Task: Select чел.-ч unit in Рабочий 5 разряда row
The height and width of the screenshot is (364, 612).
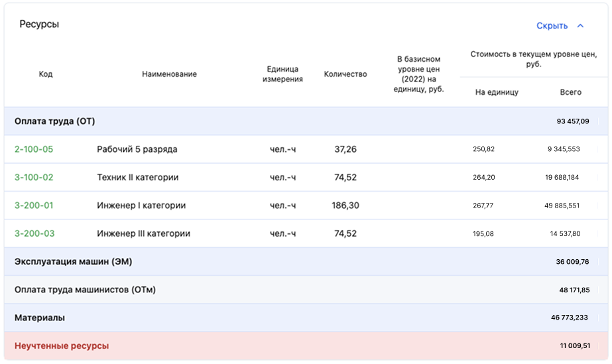Action: coord(282,149)
